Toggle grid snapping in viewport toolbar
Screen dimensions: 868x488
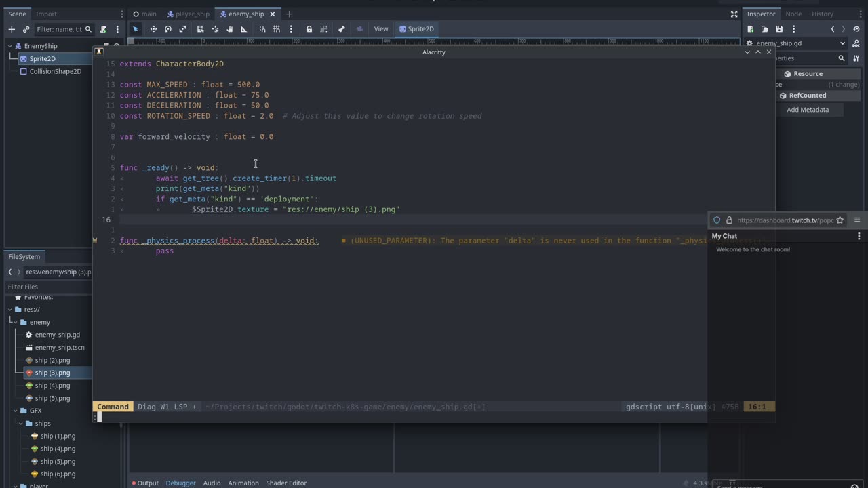click(x=277, y=29)
